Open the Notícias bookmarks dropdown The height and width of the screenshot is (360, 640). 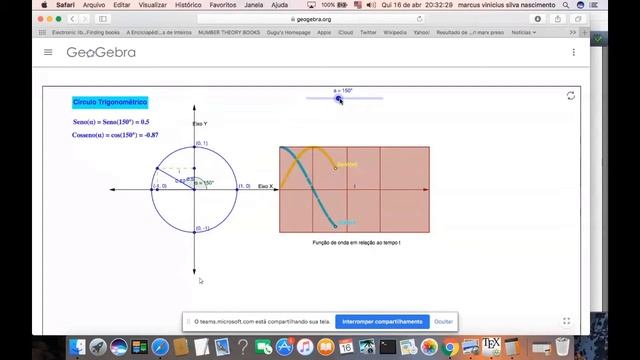coord(524,32)
